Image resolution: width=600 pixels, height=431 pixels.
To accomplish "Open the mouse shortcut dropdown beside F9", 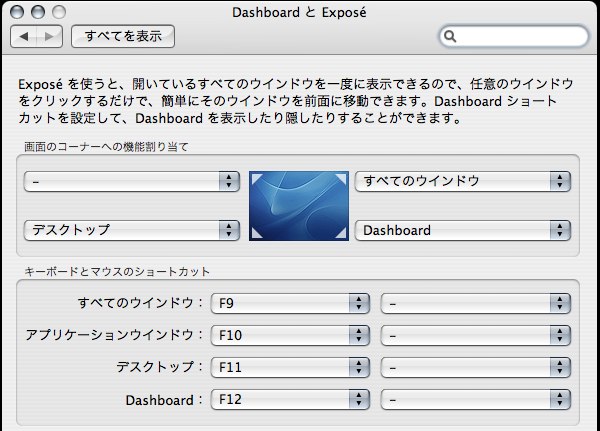I will (476, 304).
